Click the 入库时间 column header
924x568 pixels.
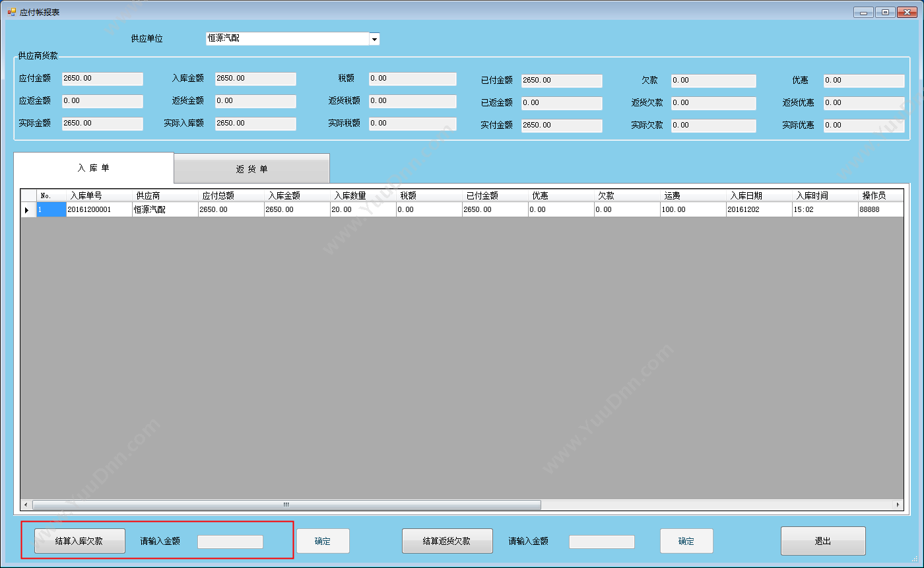[825, 196]
